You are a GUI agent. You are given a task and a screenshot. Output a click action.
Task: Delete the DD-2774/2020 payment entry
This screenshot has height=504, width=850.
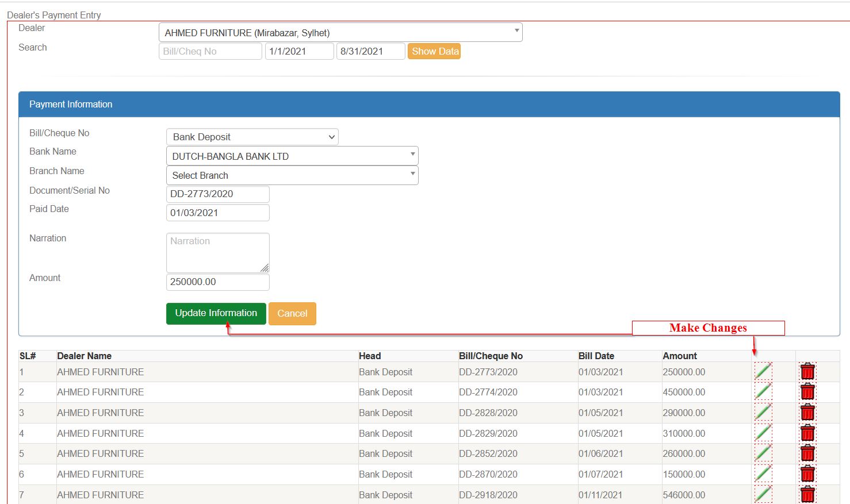(807, 392)
